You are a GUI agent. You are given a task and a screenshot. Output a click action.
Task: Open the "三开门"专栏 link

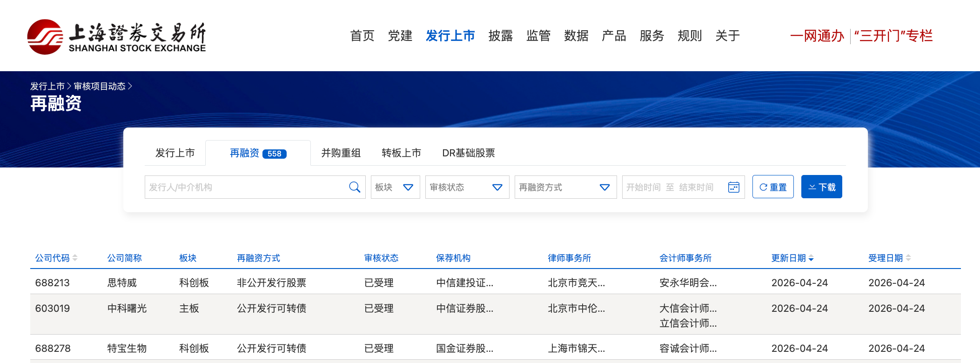(x=893, y=36)
